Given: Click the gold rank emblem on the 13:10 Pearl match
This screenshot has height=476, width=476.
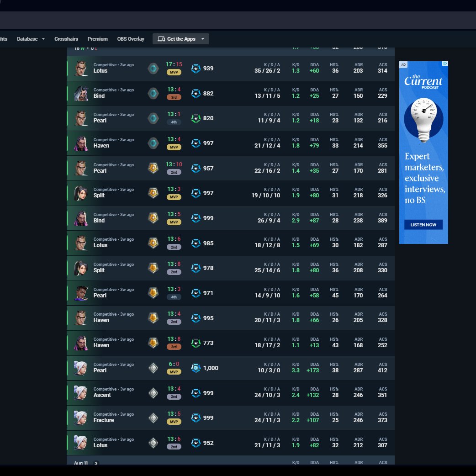Looking at the screenshot, I should [153, 168].
